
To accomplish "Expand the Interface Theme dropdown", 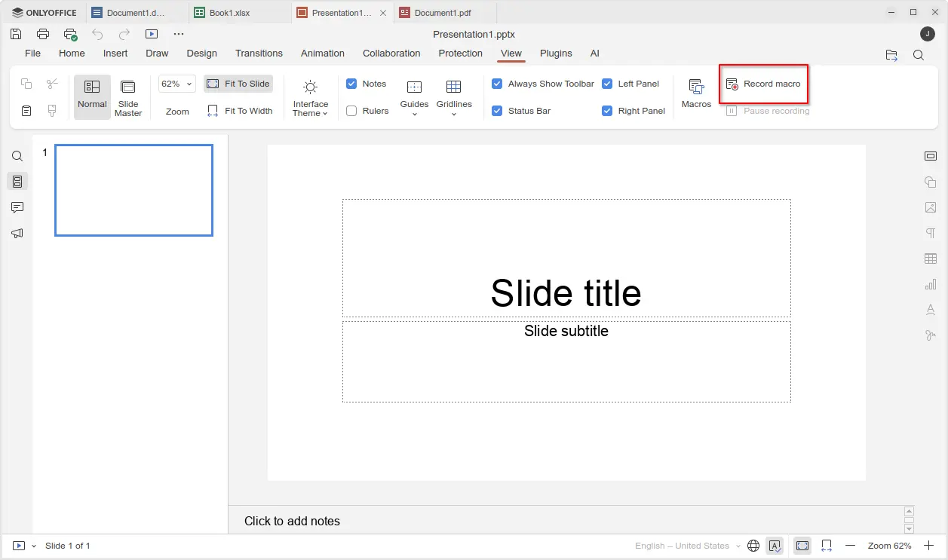I will pyautogui.click(x=310, y=98).
